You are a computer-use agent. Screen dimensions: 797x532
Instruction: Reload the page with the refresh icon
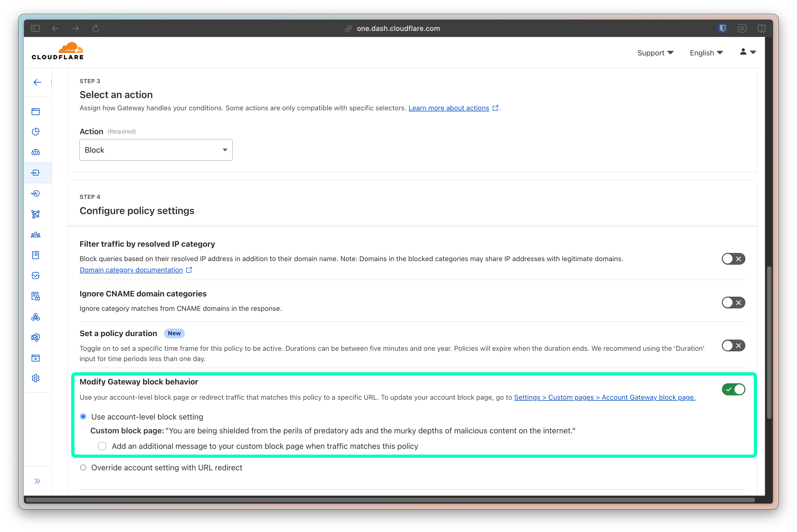(96, 29)
